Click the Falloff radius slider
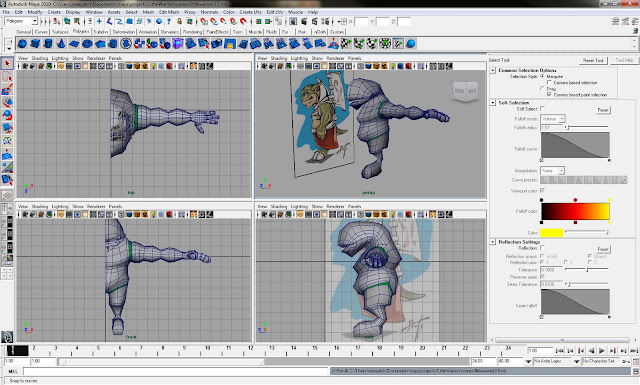This screenshot has height=385, width=640. (x=587, y=127)
